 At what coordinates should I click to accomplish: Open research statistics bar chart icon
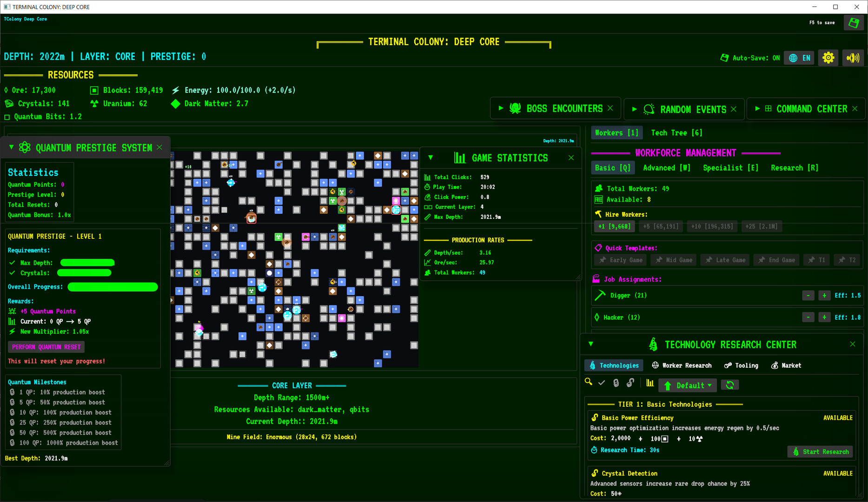point(650,383)
